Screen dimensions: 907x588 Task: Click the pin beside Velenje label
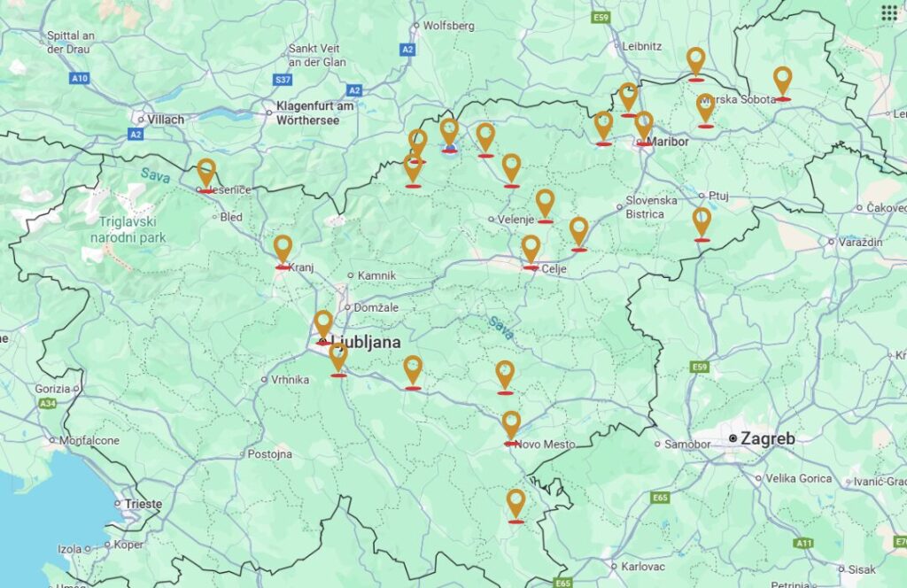pyautogui.click(x=545, y=205)
